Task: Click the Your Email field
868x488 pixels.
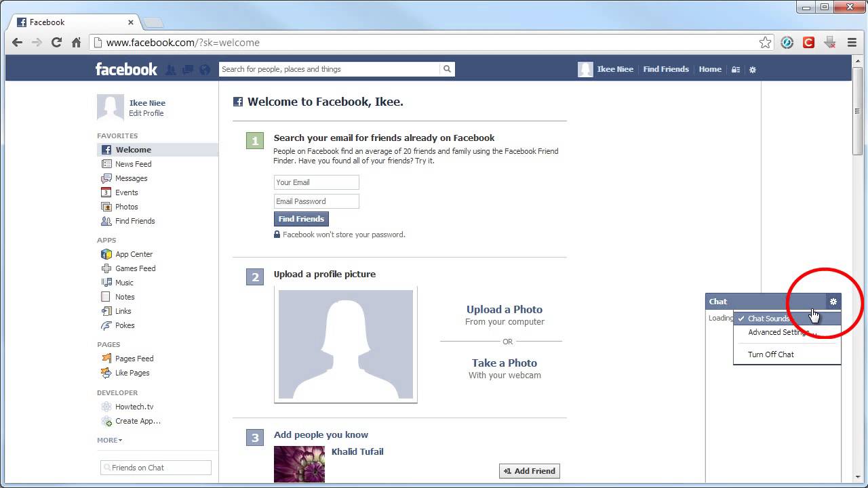Action: point(317,182)
